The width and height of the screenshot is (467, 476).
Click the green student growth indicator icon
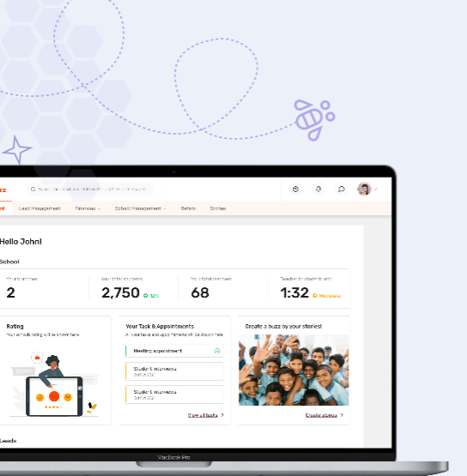pos(146,295)
